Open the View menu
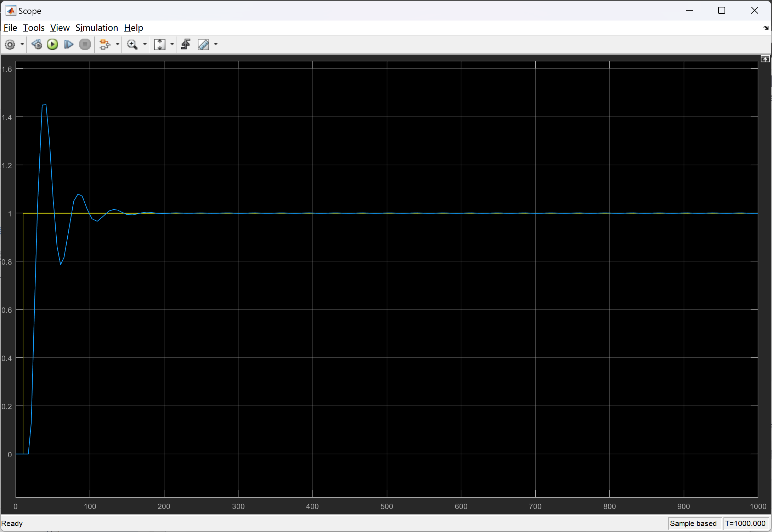 pos(60,28)
